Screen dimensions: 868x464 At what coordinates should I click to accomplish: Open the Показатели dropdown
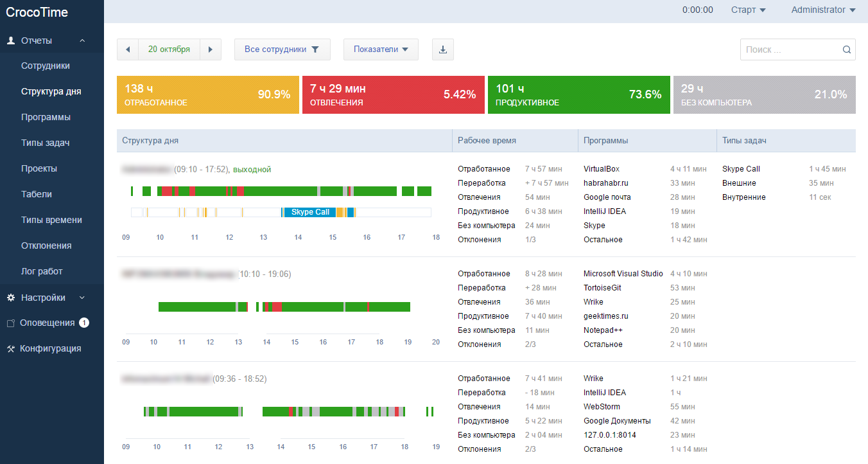(x=381, y=49)
